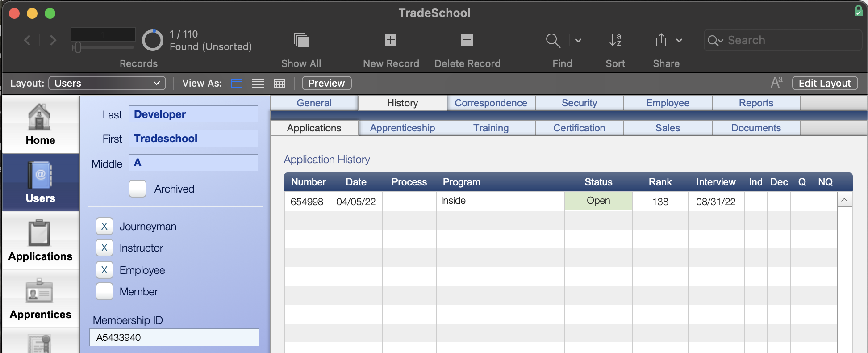Image resolution: width=868 pixels, height=353 pixels.
Task: Click the Open status cell
Action: (598, 201)
